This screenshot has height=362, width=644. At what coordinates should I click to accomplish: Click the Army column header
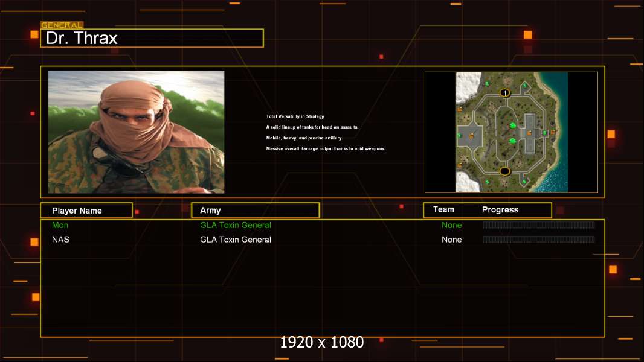256,211
